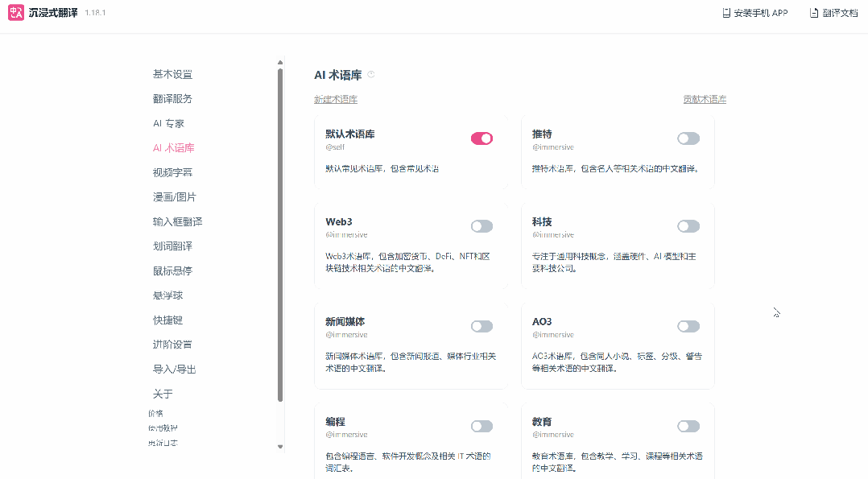Select AI 术语库 in the sidebar
The height and width of the screenshot is (479, 868).
tap(174, 148)
